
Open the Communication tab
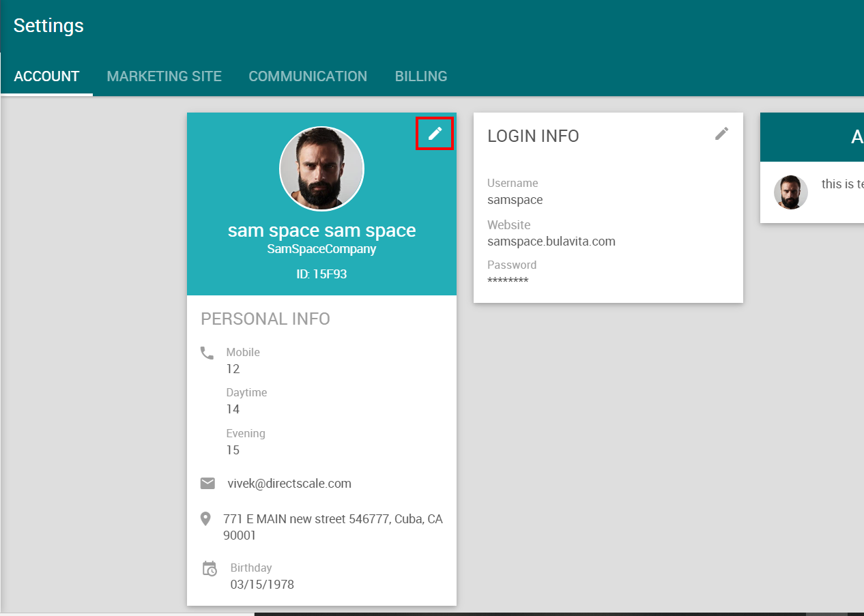(x=308, y=76)
